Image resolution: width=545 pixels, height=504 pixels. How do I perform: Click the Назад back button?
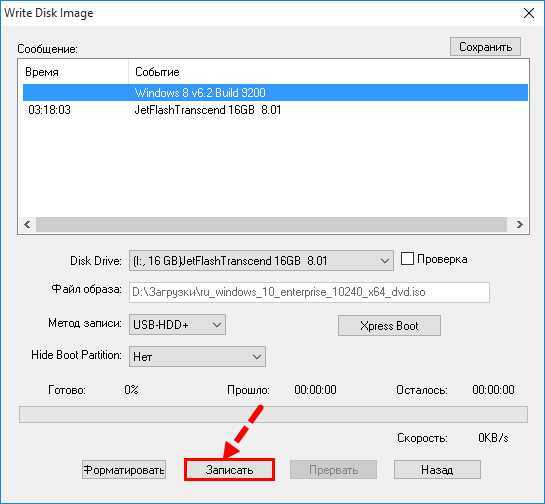tap(437, 470)
